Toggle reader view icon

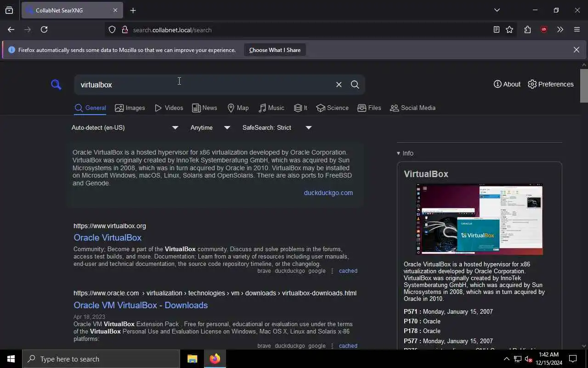click(497, 29)
